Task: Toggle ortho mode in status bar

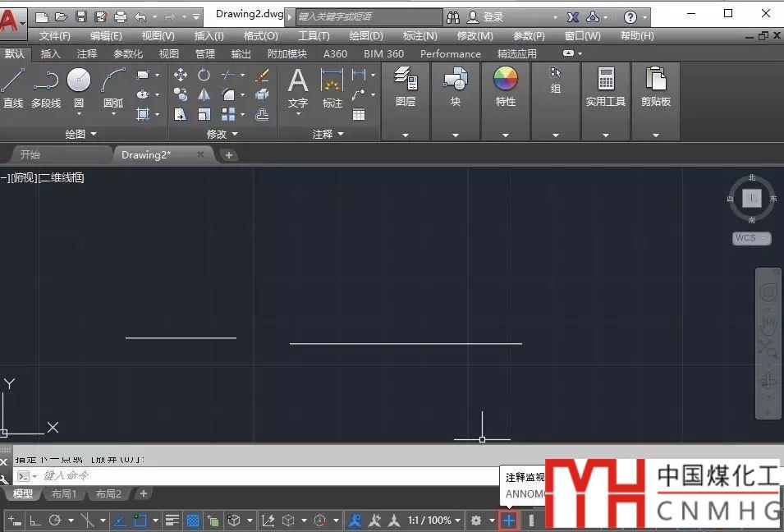Action: pyautogui.click(x=34, y=521)
